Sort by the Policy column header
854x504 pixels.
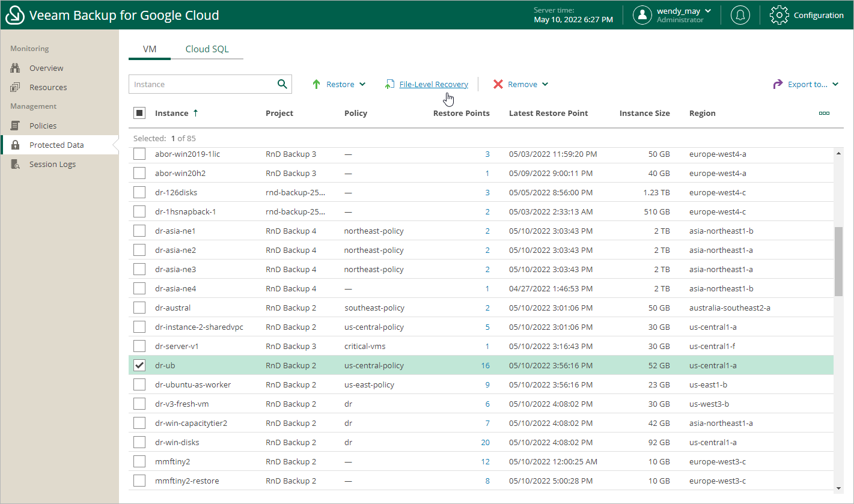(356, 113)
